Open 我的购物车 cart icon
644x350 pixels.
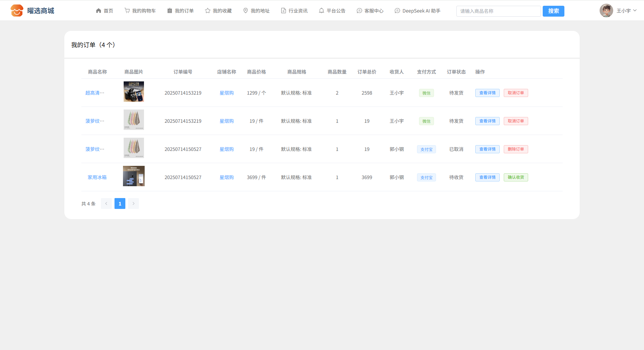tap(127, 11)
